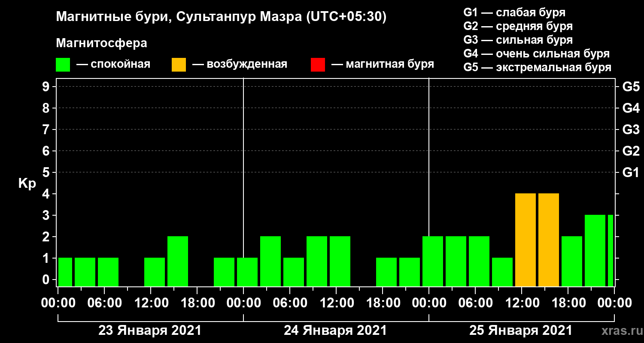Click the orange Kp 4 bar starting at 12:00, 25 Января
Viewport: 644px width, 343px height.
click(526, 240)
